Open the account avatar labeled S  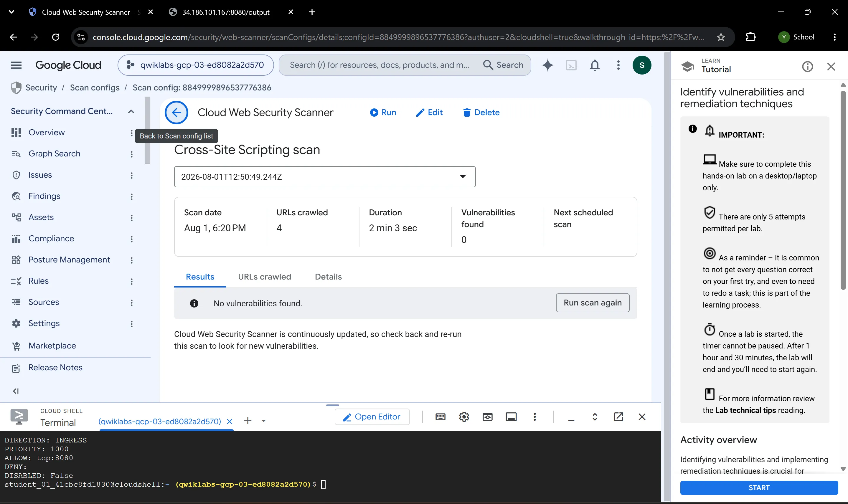click(x=641, y=65)
